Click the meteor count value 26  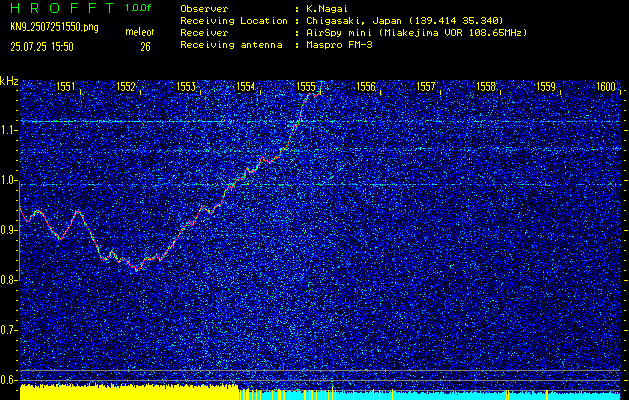(x=145, y=47)
